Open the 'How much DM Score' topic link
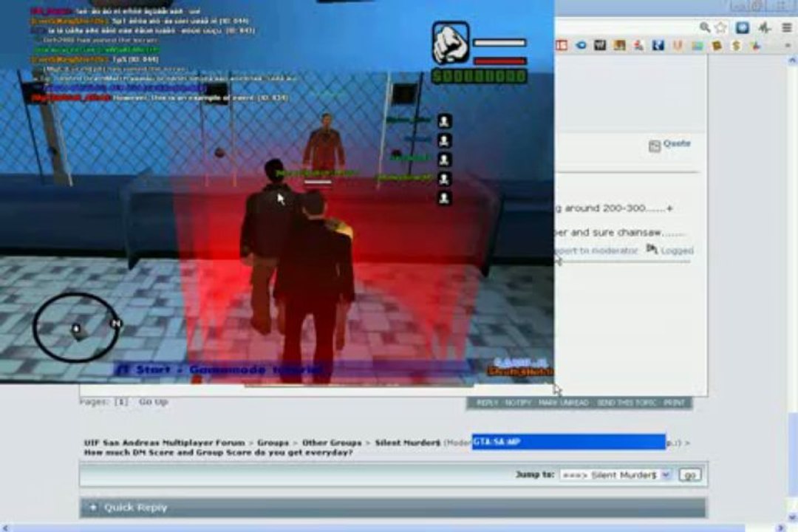This screenshot has width=798, height=532. point(218,453)
